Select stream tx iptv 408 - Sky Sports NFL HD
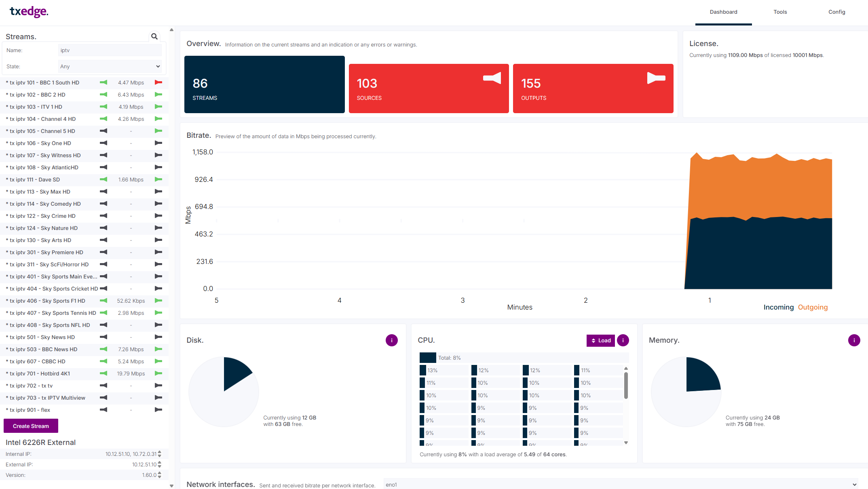868x489 pixels. click(x=48, y=325)
